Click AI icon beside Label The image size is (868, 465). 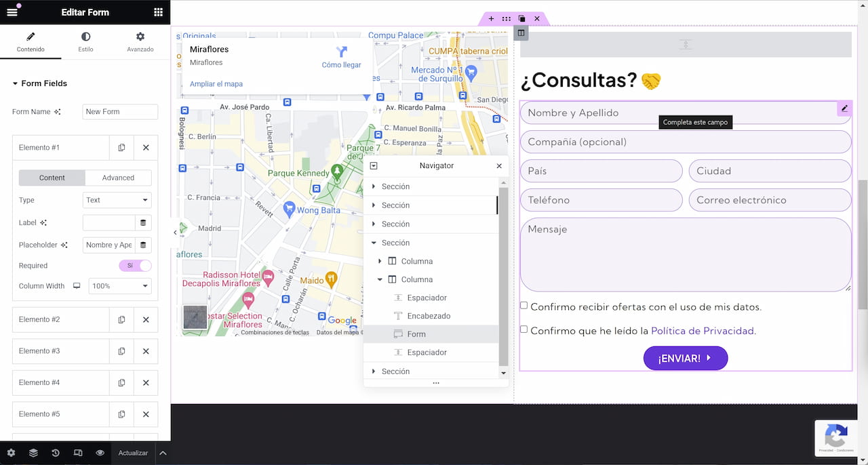(x=43, y=223)
